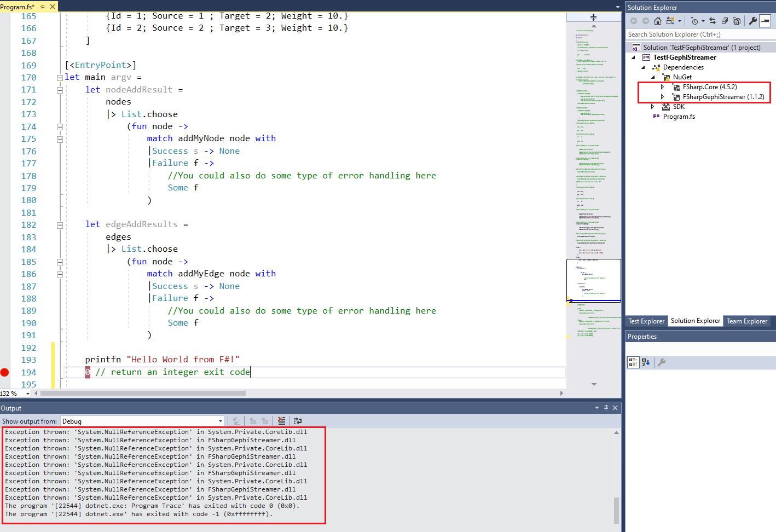This screenshot has height=532, width=776.
Task: Expand the FSharpGephiStreamer NuGet package
Action: 662,96
